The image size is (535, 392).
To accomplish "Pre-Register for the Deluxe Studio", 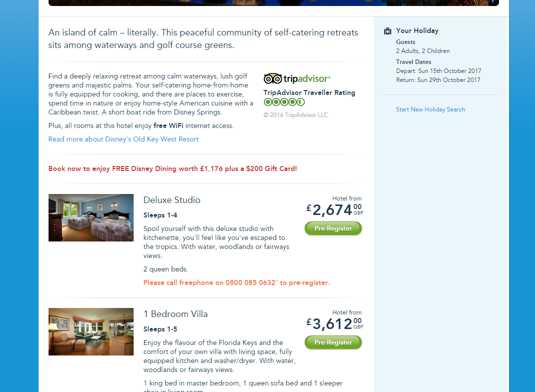I will point(333,228).
